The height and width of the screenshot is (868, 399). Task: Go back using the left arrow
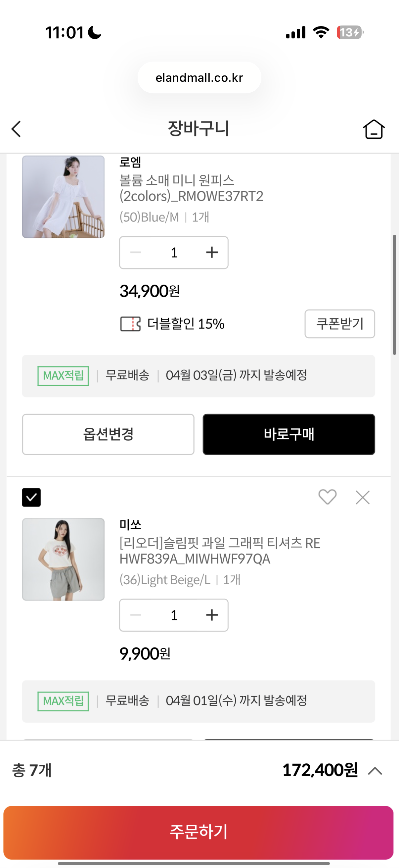(16, 129)
